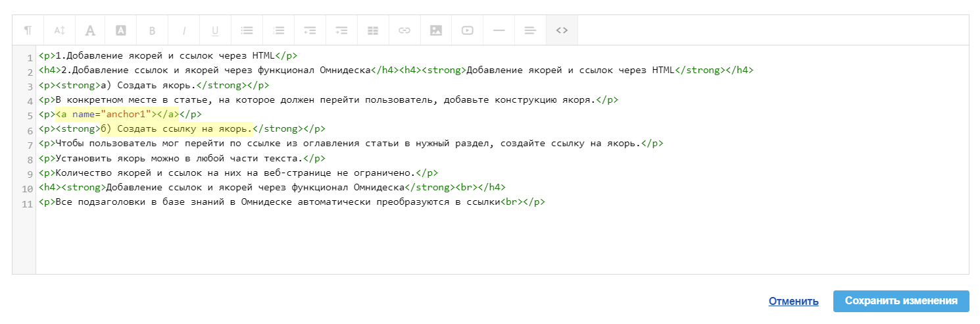Click line number 5 in gutter
Image resolution: width=980 pixels, height=324 pixels.
pyautogui.click(x=30, y=115)
